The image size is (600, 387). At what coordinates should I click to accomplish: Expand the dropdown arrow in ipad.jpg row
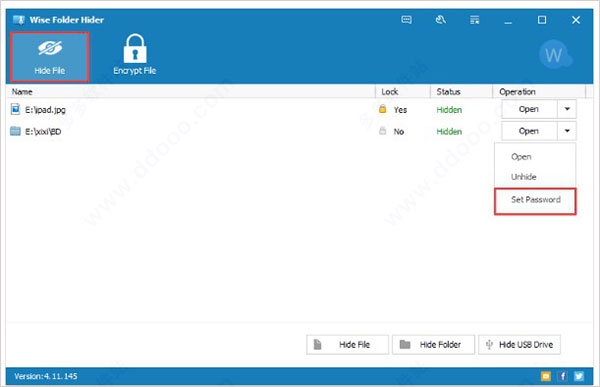tap(567, 109)
